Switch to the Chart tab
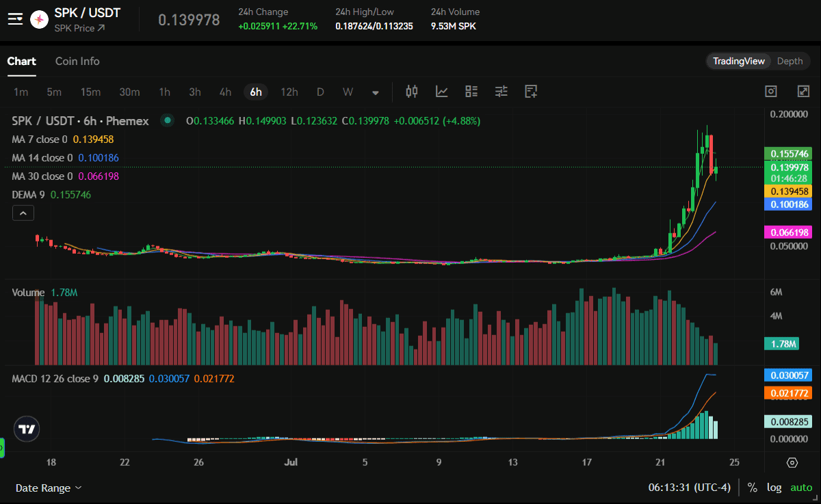Viewport: 821px width, 504px height. 22,61
